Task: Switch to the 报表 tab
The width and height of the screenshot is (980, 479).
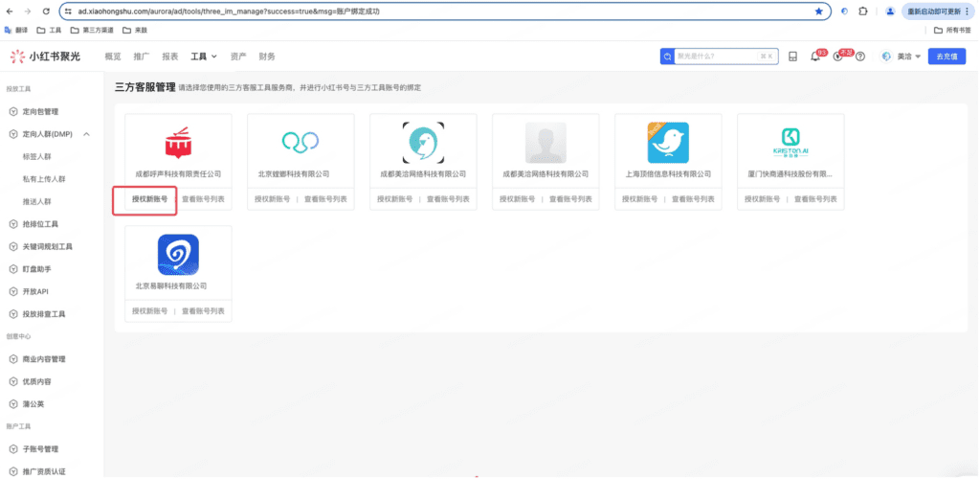Action: [x=170, y=57]
